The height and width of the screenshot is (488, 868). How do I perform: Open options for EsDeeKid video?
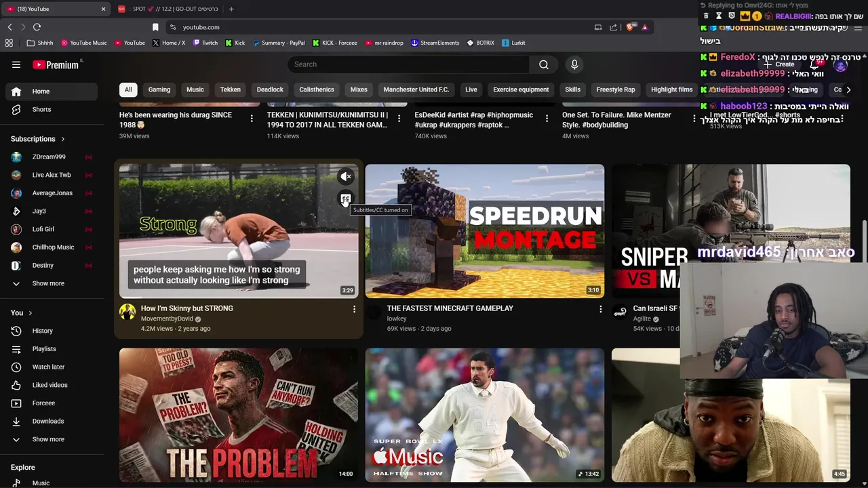pyautogui.click(x=547, y=119)
